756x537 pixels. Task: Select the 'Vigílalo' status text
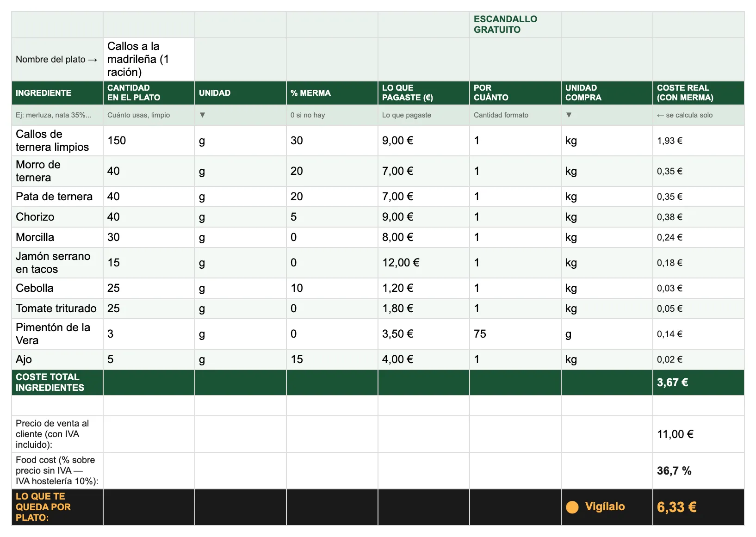(x=605, y=506)
